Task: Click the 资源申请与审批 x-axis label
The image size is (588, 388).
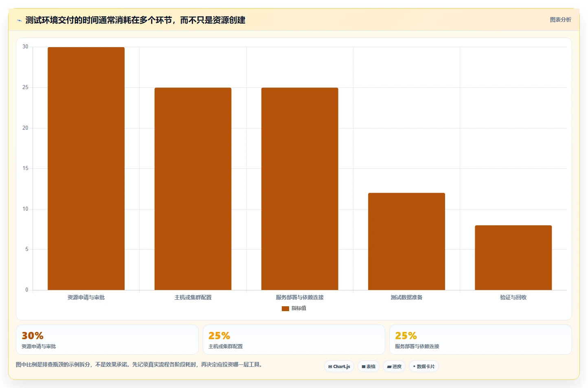Action: coord(86,298)
